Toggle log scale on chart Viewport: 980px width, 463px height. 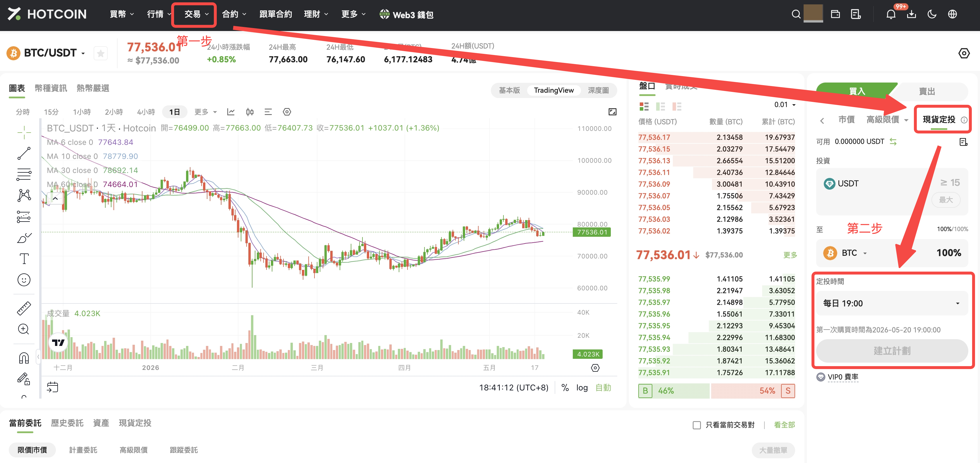click(x=582, y=387)
